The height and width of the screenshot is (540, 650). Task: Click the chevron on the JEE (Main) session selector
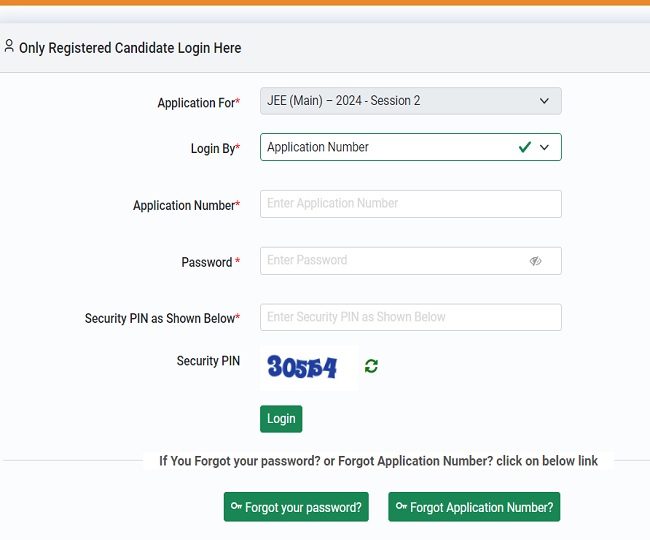[545, 101]
